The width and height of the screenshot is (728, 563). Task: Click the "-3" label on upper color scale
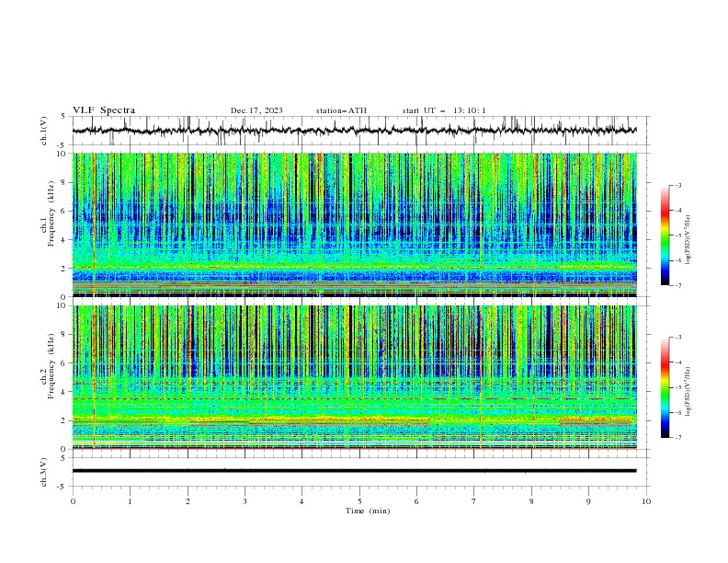677,185
